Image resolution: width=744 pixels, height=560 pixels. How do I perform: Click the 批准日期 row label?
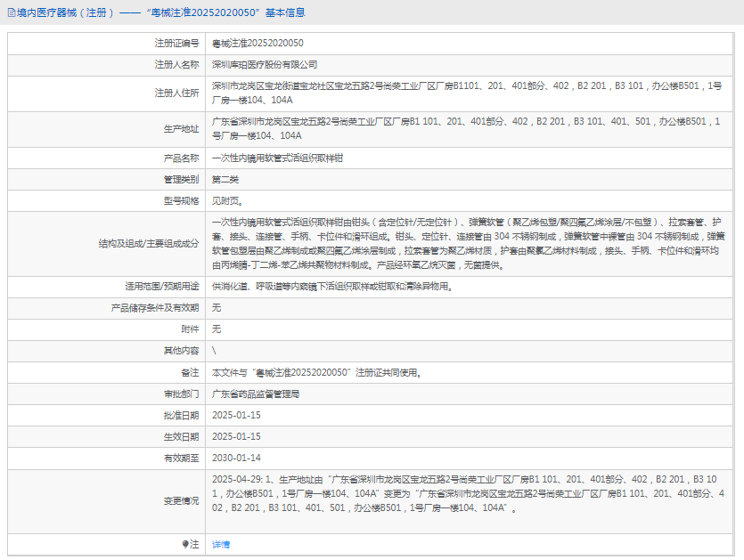pyautogui.click(x=181, y=416)
